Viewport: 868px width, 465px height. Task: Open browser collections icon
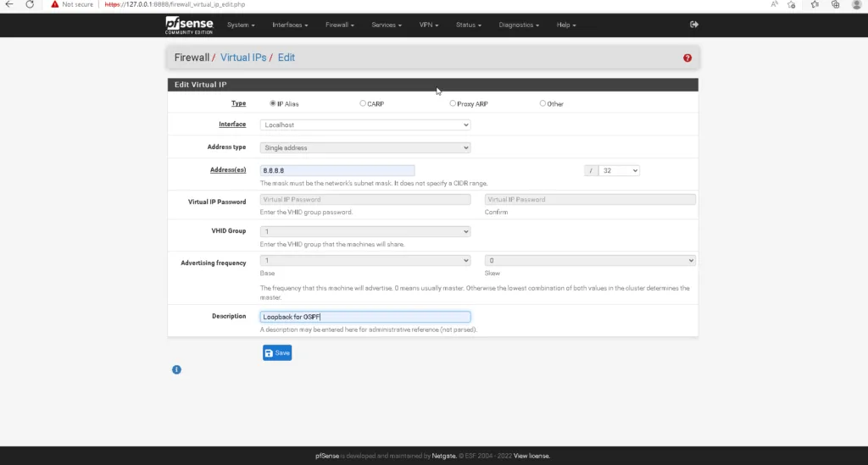tap(835, 4)
